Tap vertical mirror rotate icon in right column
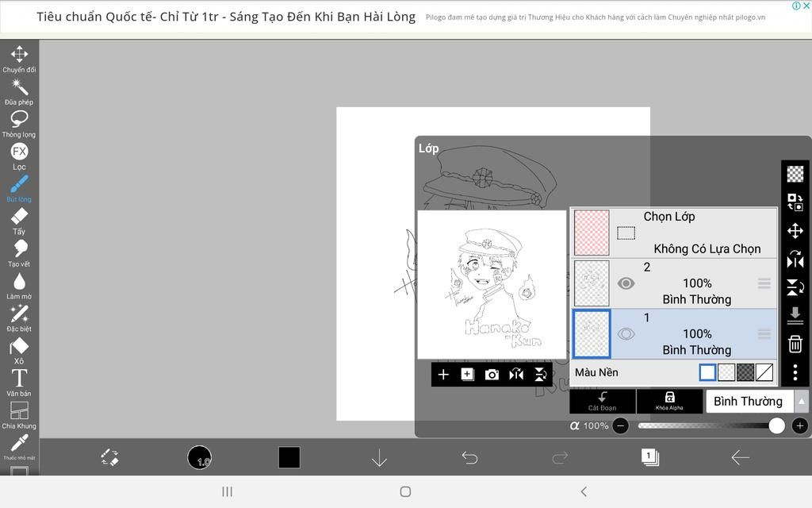The height and width of the screenshot is (508, 812). 795,287
